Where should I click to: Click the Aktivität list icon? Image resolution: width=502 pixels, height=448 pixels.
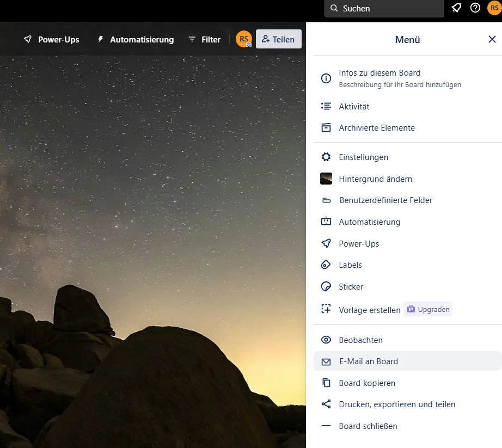coord(326,107)
